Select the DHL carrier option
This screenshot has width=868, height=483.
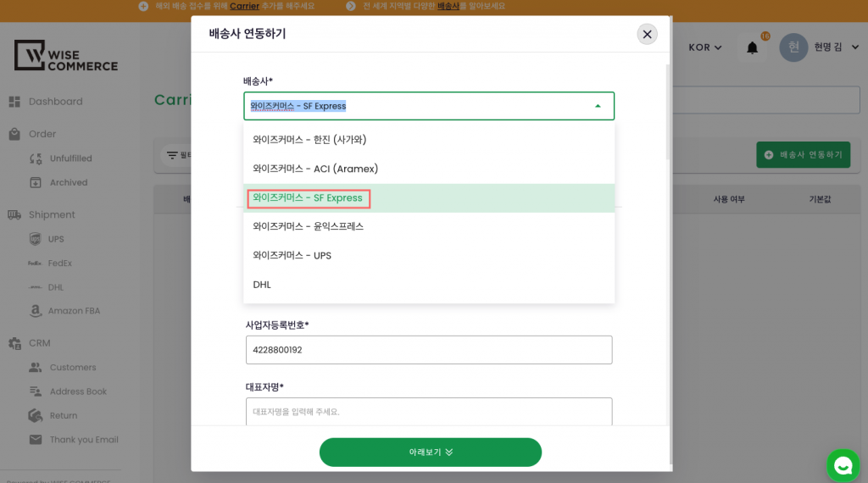262,285
